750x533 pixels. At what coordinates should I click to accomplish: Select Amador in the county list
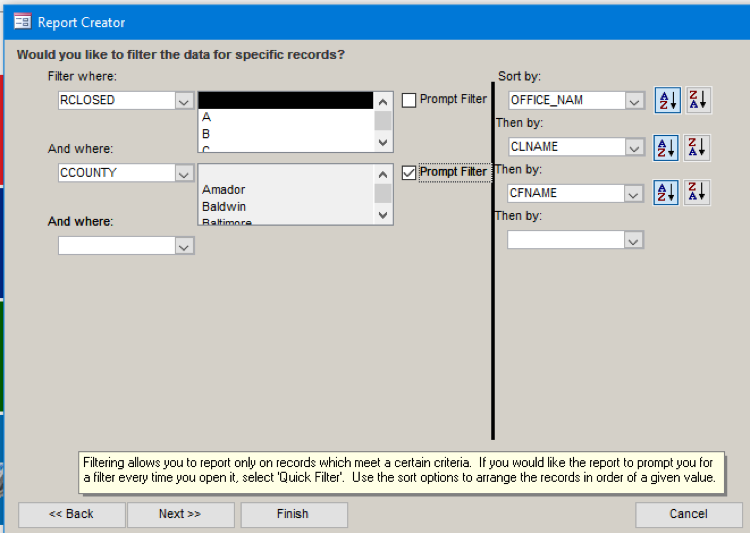coord(224,190)
